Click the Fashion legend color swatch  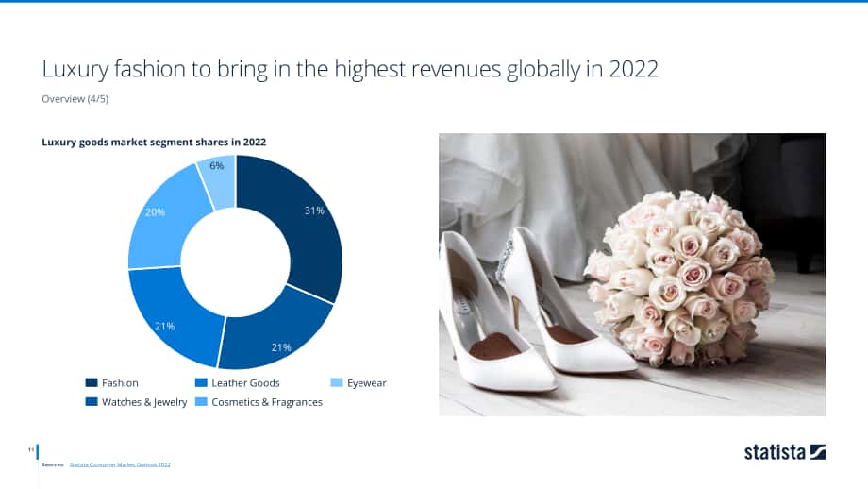tap(92, 382)
